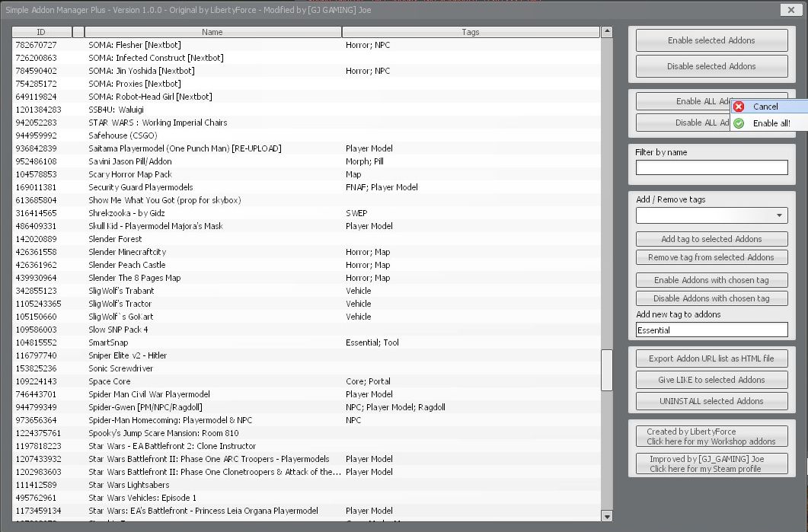The width and height of the screenshot is (808, 532).
Task: Select 'Space Core' addon row
Action: coord(306,381)
